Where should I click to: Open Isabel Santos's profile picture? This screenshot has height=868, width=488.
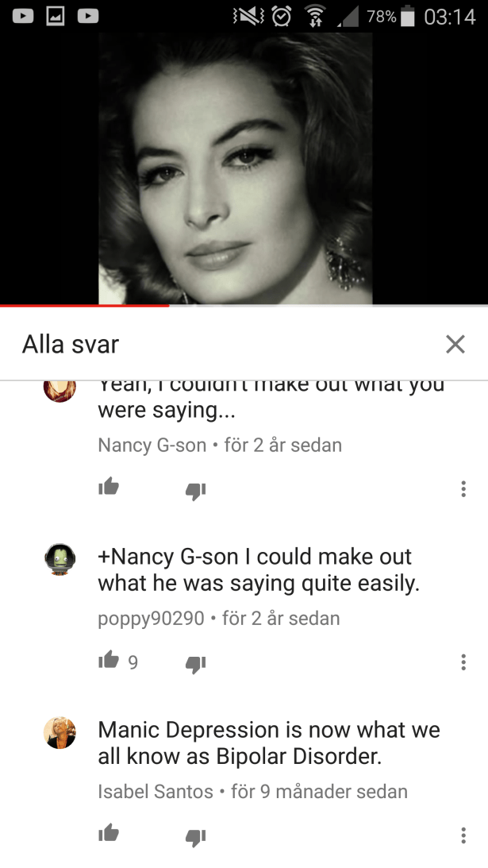60,732
